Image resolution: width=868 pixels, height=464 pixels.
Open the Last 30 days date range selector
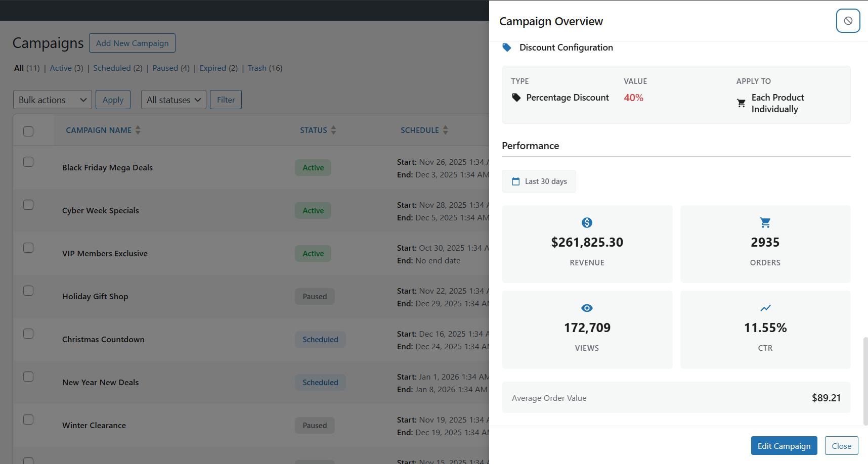click(539, 181)
